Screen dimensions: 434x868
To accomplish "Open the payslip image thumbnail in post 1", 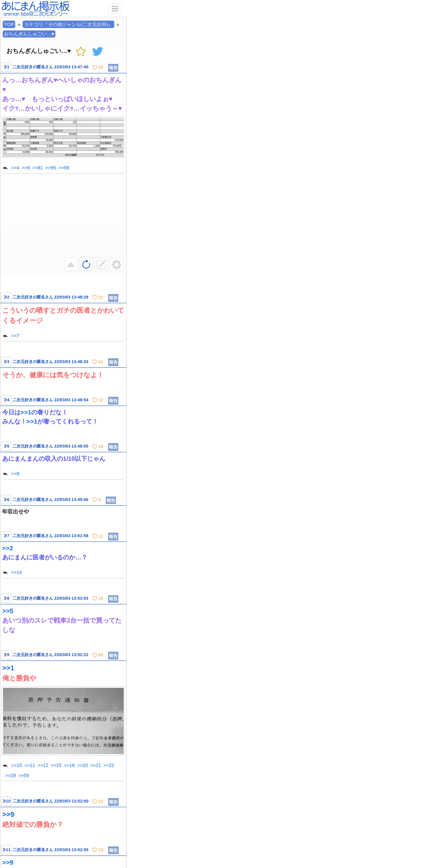I will 63,137.
